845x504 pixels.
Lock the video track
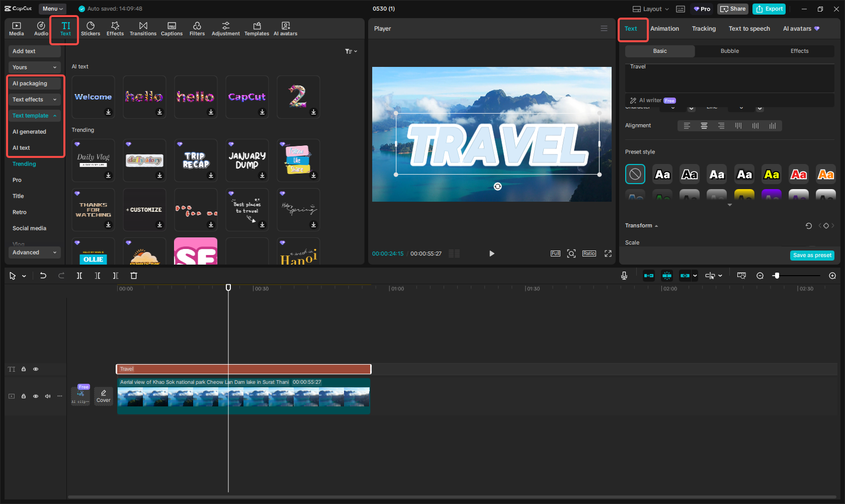coord(23,396)
